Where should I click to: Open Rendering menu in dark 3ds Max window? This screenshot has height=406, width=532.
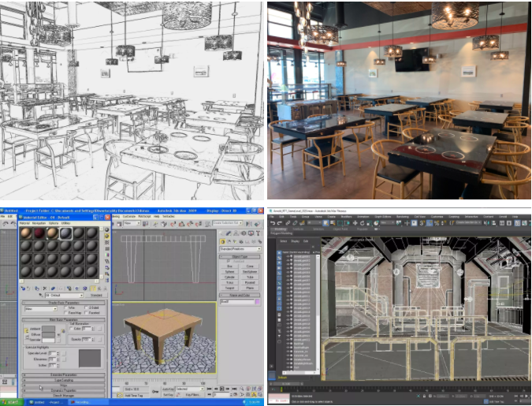[x=403, y=217]
